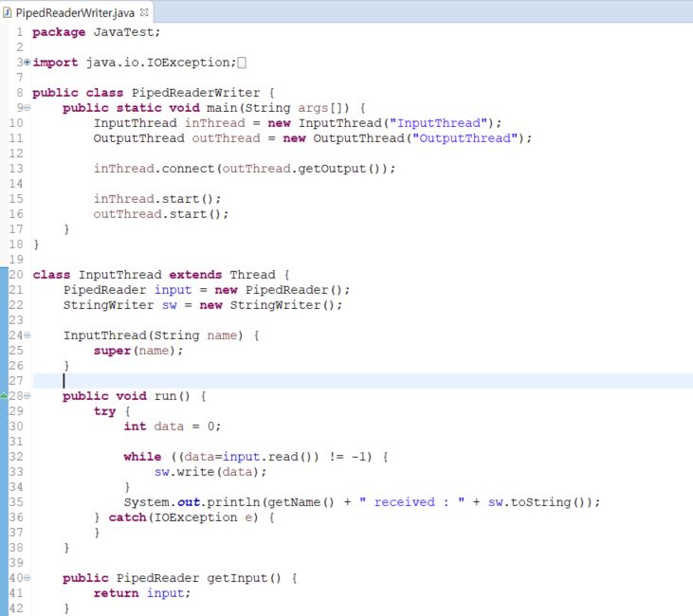Click the Java file icon on the tab
The width and height of the screenshot is (693, 616).
point(7,12)
